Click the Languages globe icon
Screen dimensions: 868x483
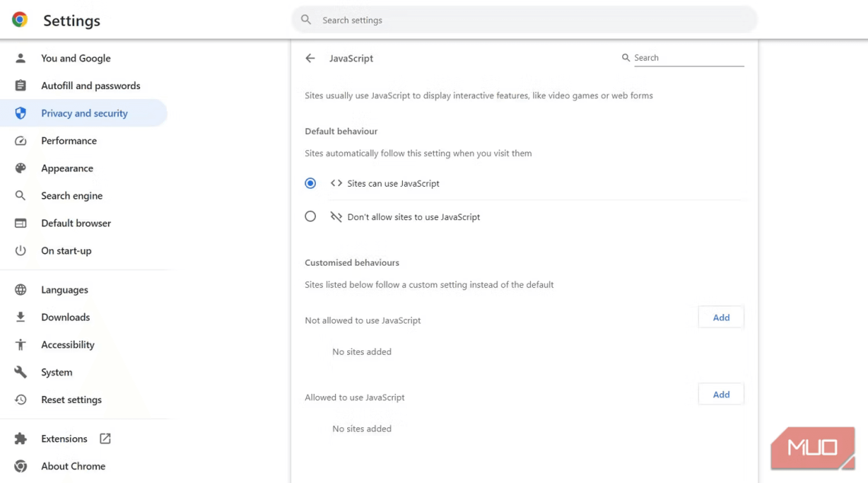(x=21, y=289)
